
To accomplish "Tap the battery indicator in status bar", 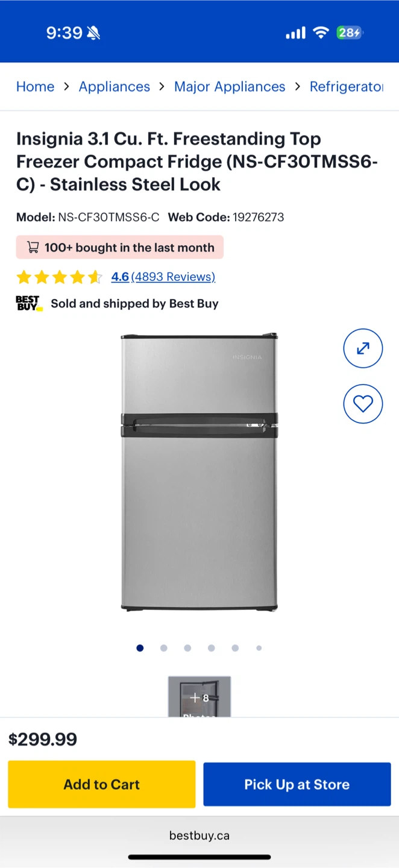I will (350, 33).
